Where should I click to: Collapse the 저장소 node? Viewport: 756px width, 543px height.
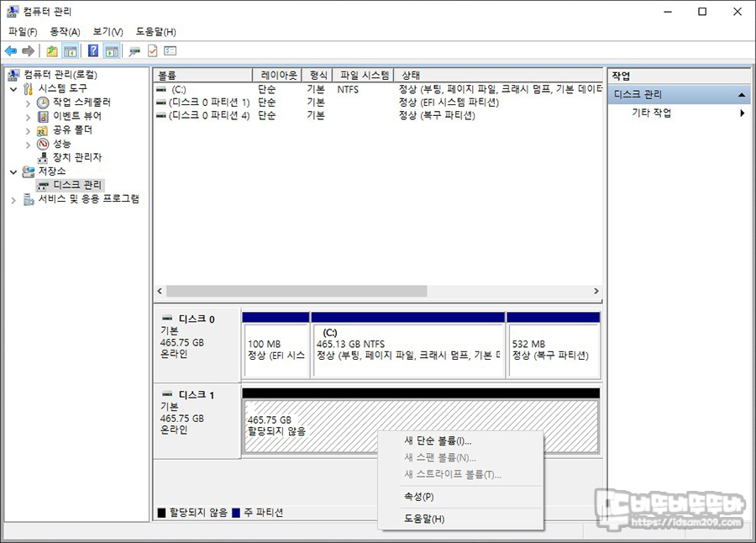13,171
